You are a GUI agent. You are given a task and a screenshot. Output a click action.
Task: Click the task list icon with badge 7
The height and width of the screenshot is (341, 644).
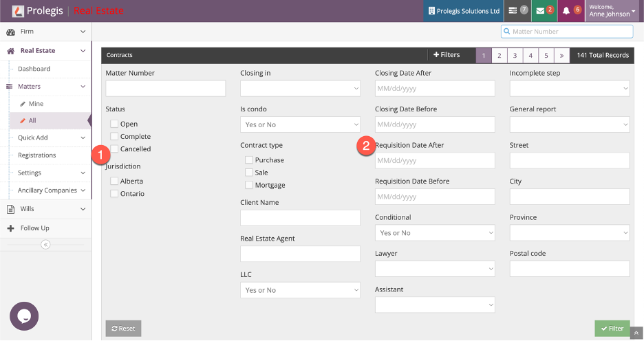tap(513, 11)
